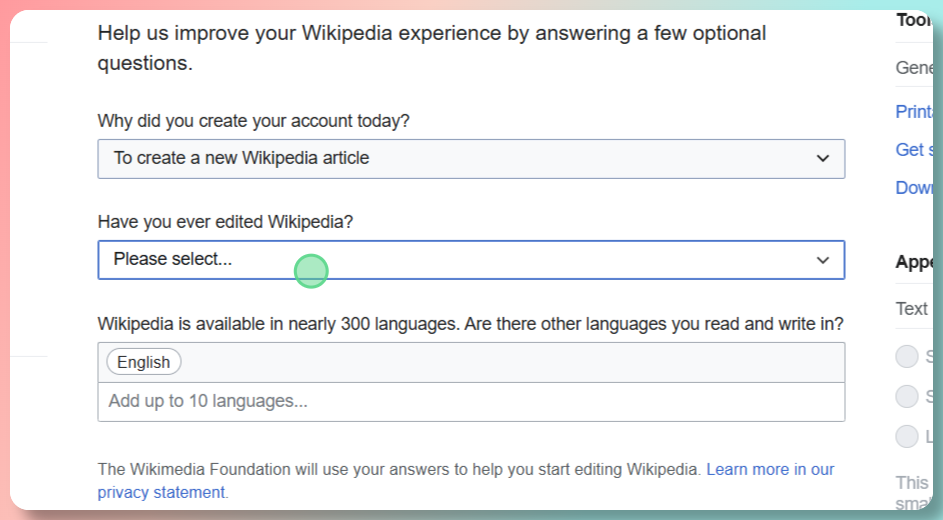The height and width of the screenshot is (520, 943).
Task: Click the "Wikipedia is available in nearly 300 languages" label
Action: pos(470,324)
